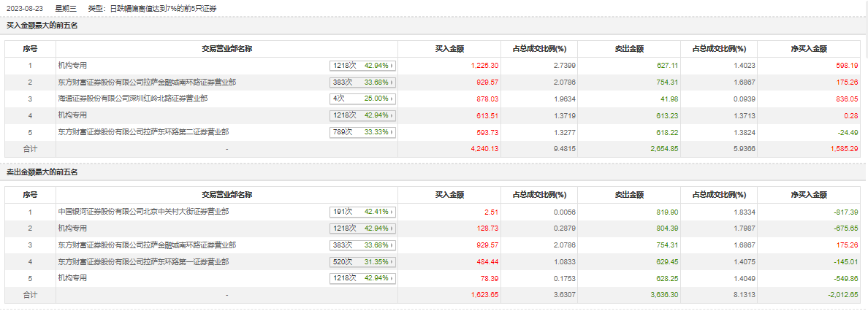The height and width of the screenshot is (311, 868).
Task: Open the 191次 42.41% statistics box
Action: (362, 212)
